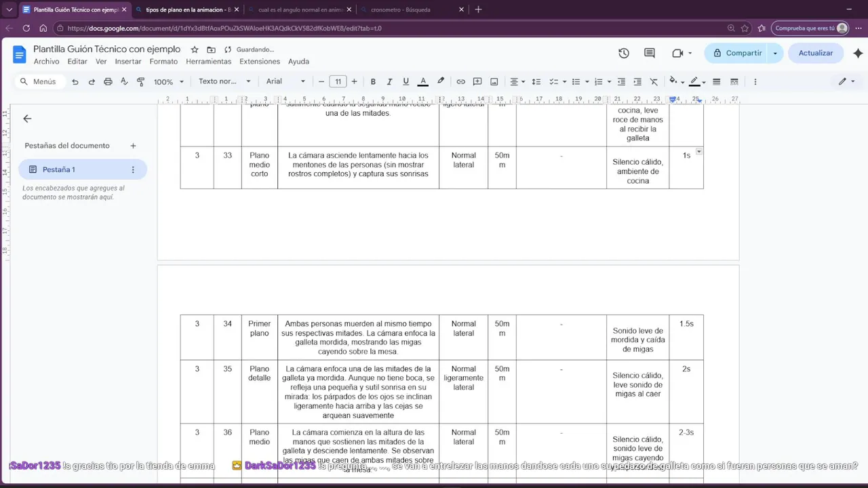Open the zoom 100% dropdown
868x488 pixels.
point(168,81)
